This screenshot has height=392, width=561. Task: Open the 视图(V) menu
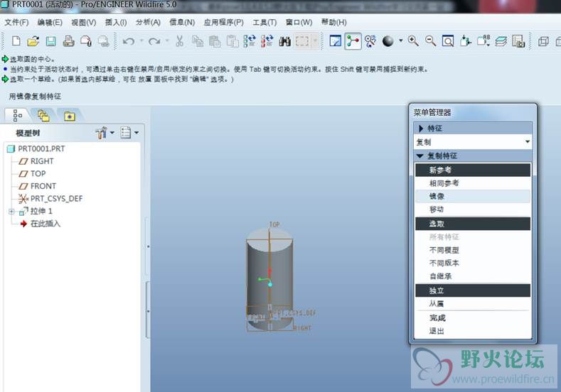83,23
